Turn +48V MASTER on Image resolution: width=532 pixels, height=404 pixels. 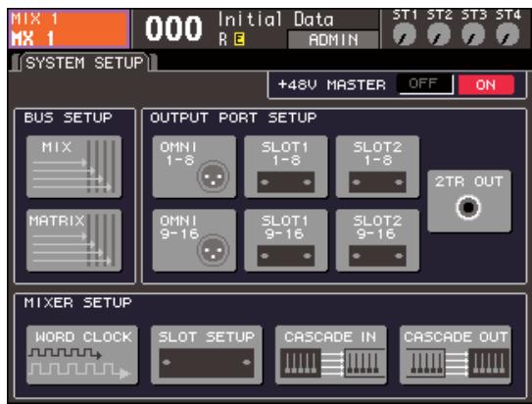[486, 84]
